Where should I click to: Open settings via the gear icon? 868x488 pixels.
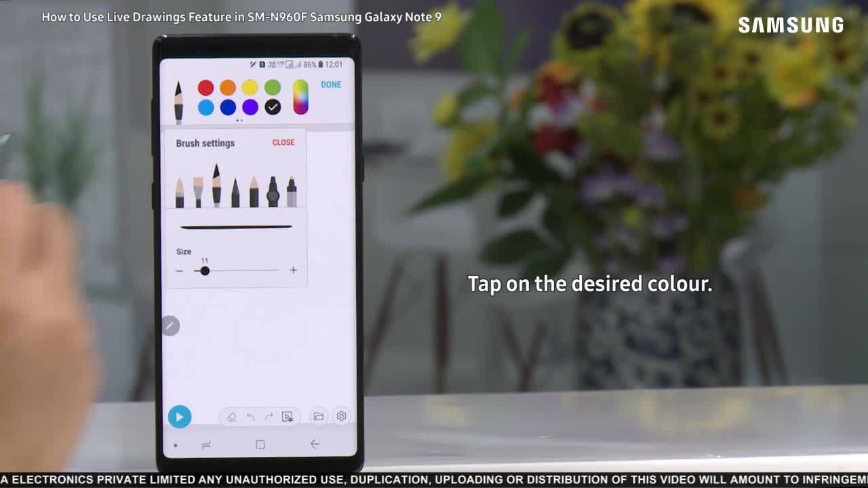pyautogui.click(x=341, y=416)
